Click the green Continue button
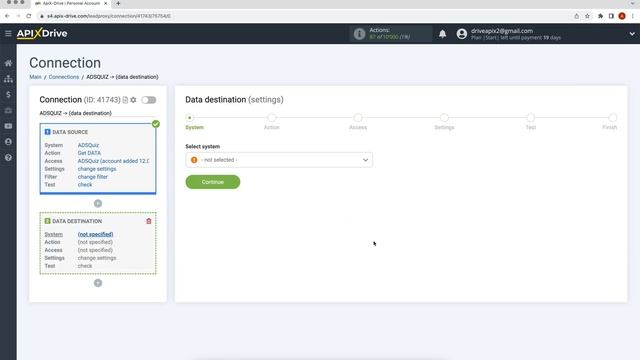Screen dimensions: 640x360 (x=213, y=182)
